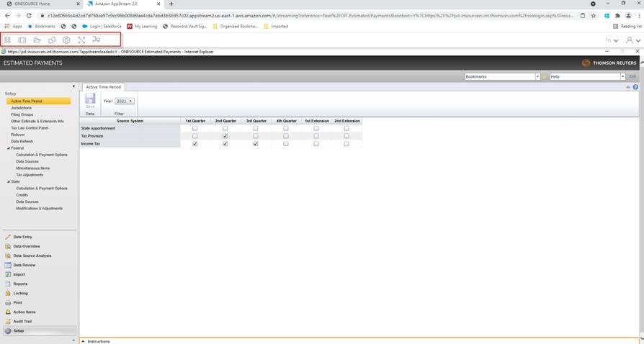Open the AppStream Fn keys dropdown
The image size is (644, 344).
pos(612,40)
